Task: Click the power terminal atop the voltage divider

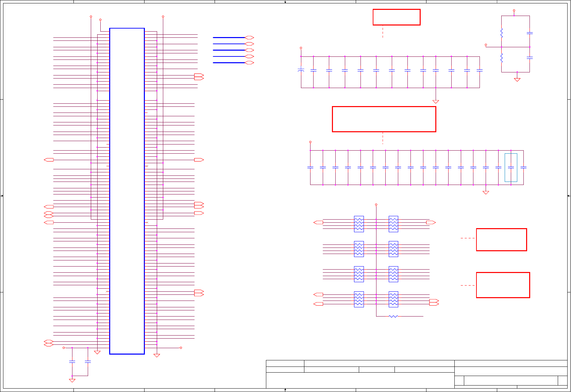Action: tap(514, 11)
